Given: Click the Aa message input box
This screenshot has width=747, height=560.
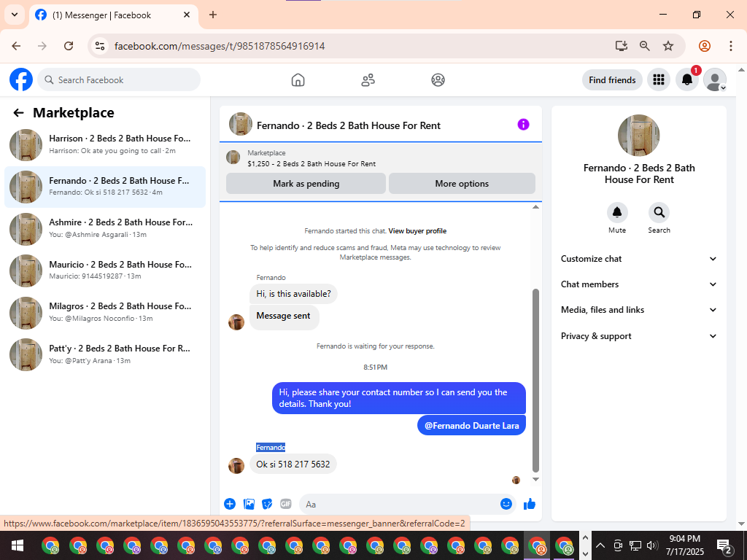Looking at the screenshot, I should point(400,504).
